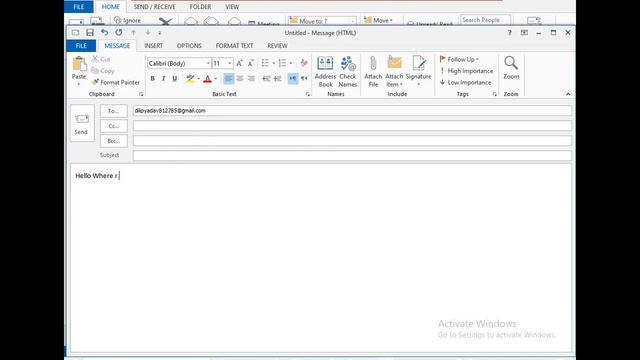The height and width of the screenshot is (360, 640).
Task: Open the Bcc... address picker
Action: (x=113, y=141)
